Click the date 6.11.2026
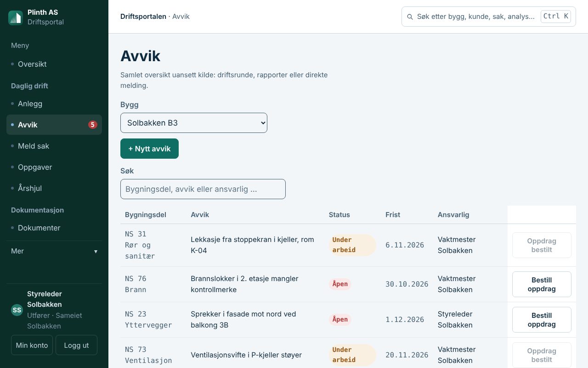The image size is (588, 368). pyautogui.click(x=405, y=245)
